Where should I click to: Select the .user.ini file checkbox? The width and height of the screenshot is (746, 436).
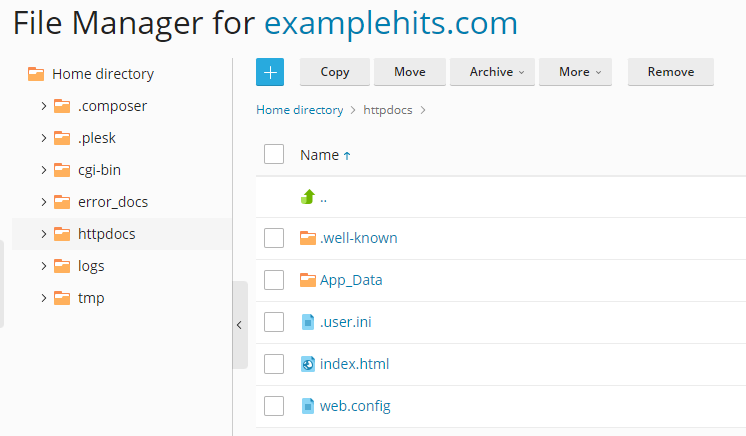tap(274, 322)
